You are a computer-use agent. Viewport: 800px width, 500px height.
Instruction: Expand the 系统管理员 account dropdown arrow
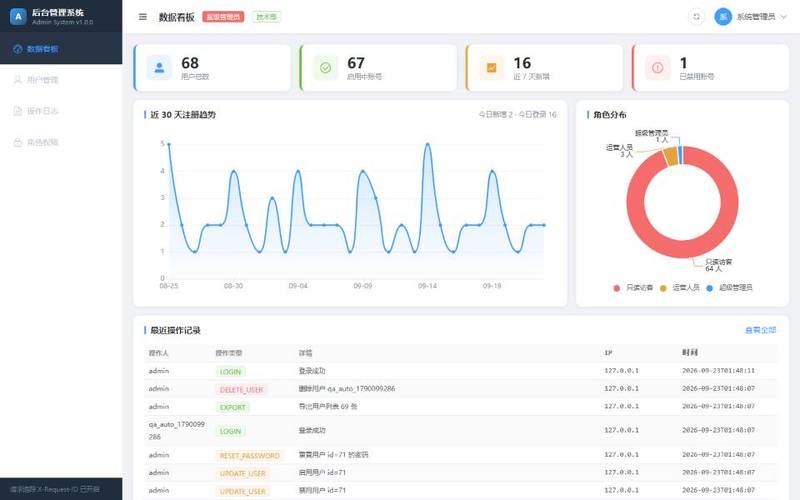click(784, 17)
